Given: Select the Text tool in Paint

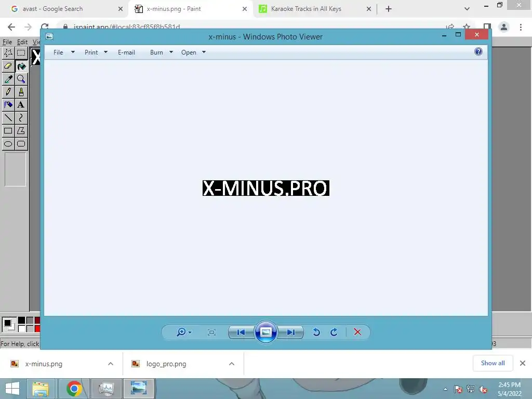Looking at the screenshot, I should [21, 104].
